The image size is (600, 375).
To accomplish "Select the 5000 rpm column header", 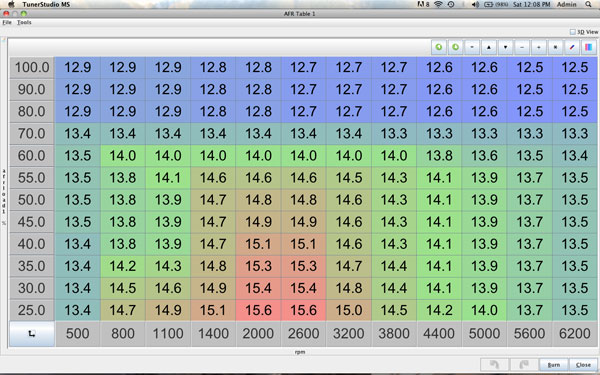I will pyautogui.click(x=484, y=334).
